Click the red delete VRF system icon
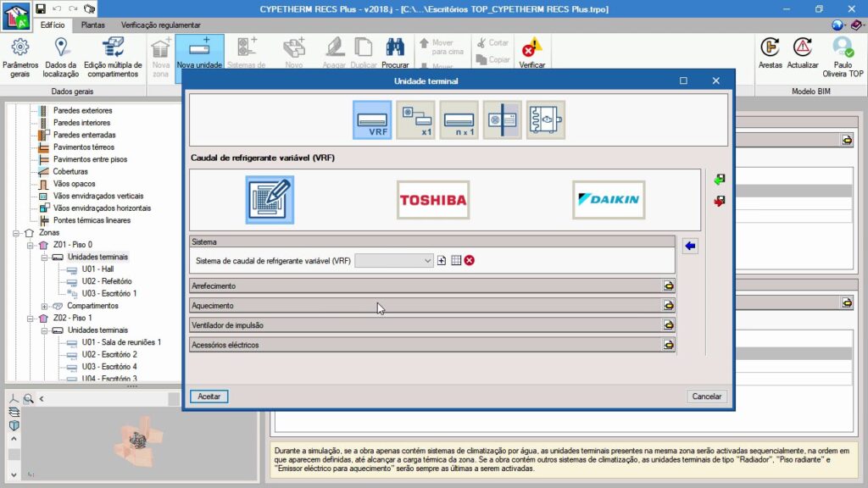The image size is (868, 488). pos(469,260)
